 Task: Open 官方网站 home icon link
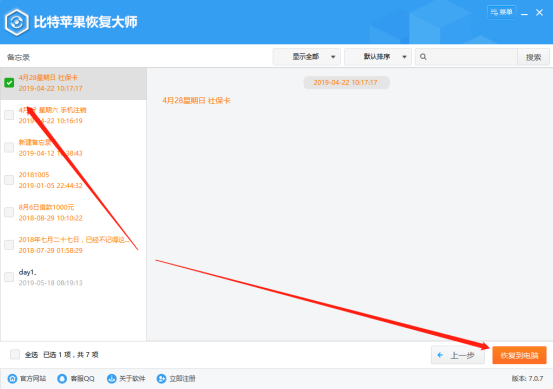click(12, 378)
